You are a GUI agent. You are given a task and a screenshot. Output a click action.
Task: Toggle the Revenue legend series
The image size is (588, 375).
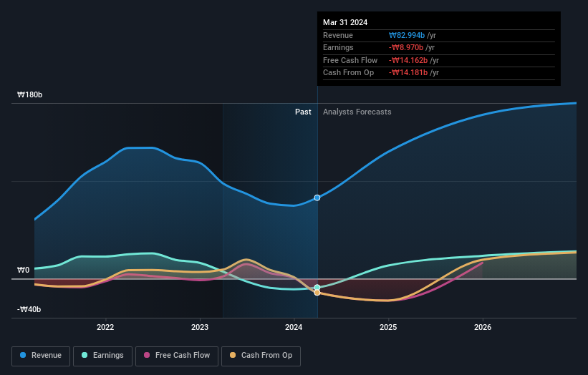pos(41,356)
